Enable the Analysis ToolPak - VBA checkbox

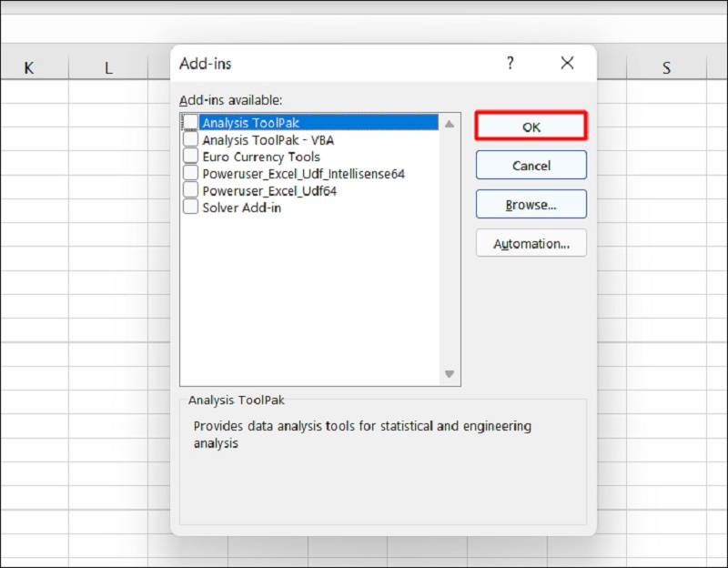point(190,140)
